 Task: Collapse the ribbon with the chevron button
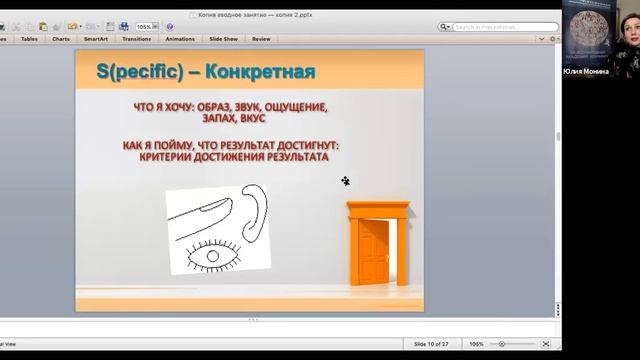coord(542,39)
